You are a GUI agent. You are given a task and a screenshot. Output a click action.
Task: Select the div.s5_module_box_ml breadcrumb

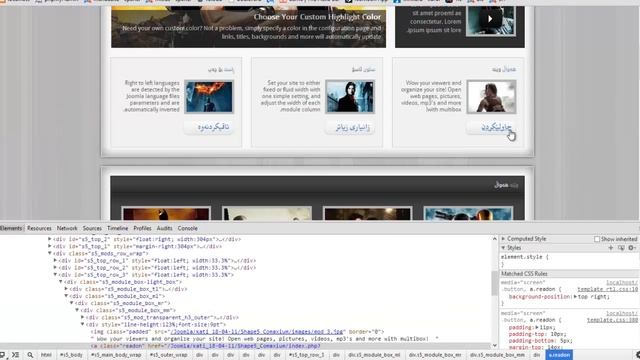374,355
